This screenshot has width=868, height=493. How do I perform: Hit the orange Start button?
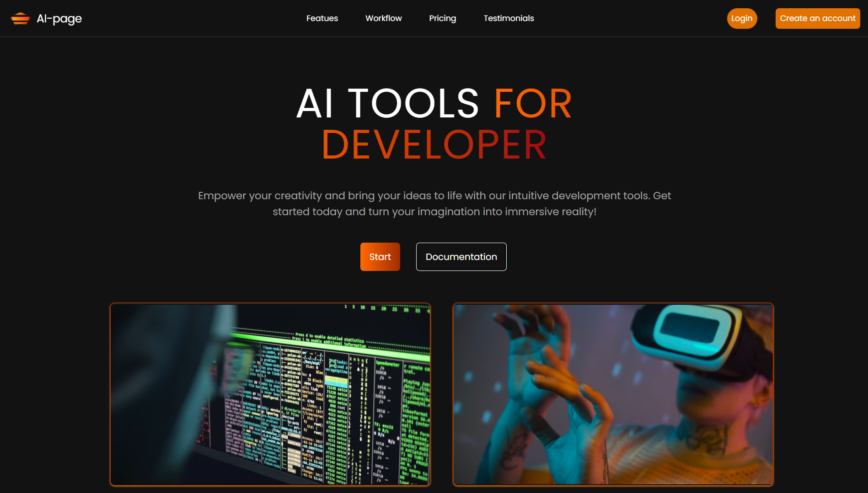click(380, 257)
